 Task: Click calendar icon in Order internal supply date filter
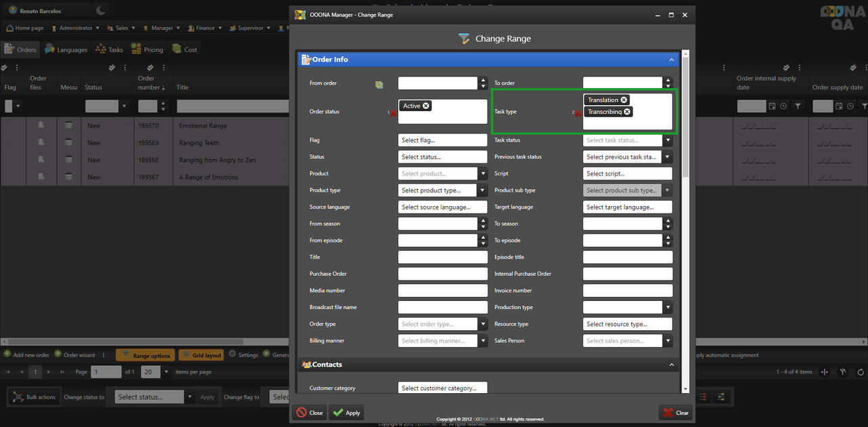point(772,106)
